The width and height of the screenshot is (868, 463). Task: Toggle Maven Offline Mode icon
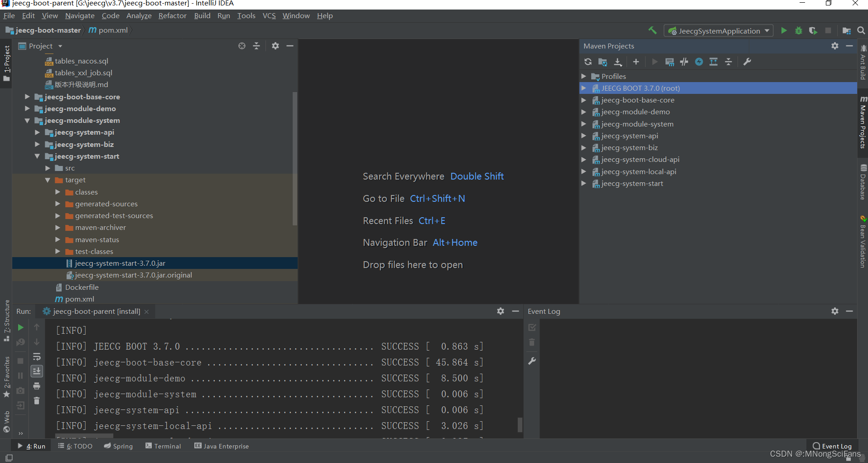tap(684, 62)
